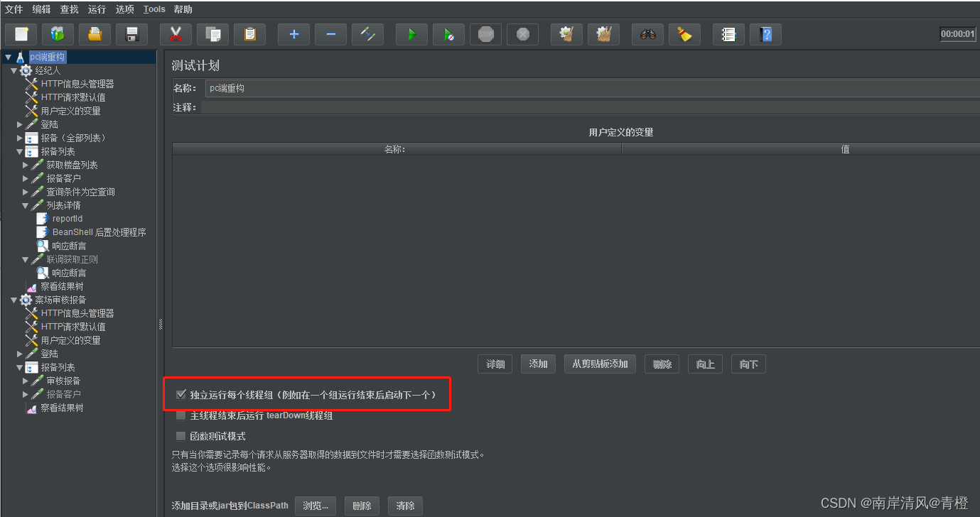The width and height of the screenshot is (980, 517).
Task: Open the Tools menu
Action: 154,9
